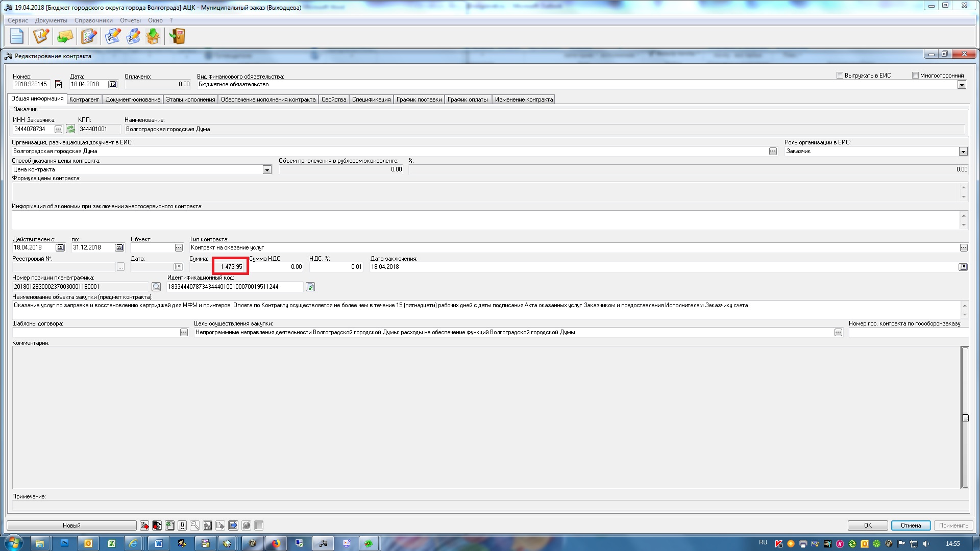
Task: Expand the Роль организации в ЕИС dropdown
Action: click(963, 152)
